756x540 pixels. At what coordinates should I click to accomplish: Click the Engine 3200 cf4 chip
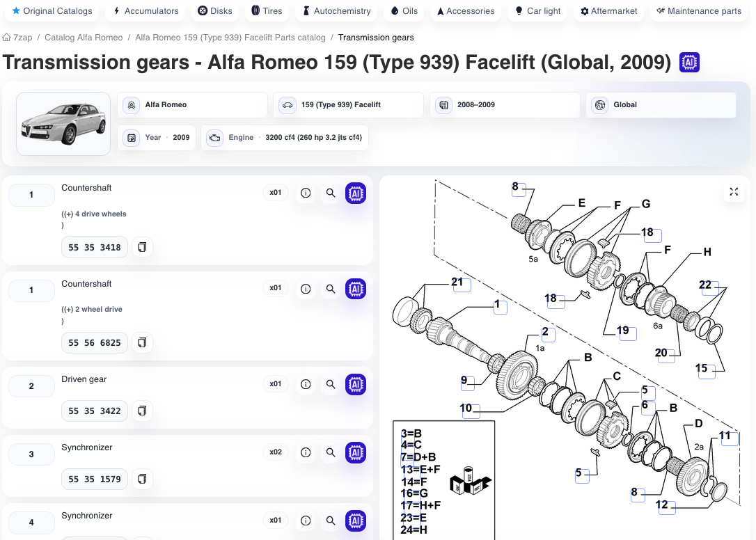[x=285, y=137]
